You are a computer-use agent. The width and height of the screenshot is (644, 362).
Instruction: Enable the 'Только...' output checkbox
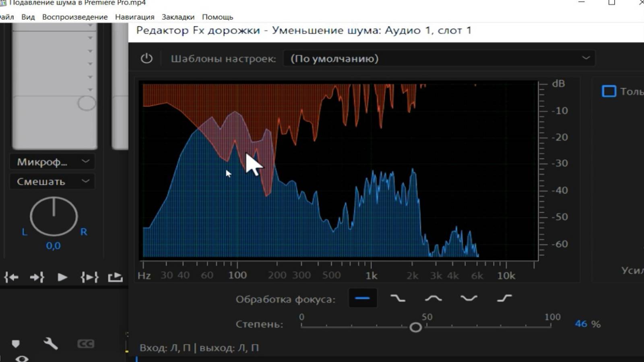tap(609, 92)
